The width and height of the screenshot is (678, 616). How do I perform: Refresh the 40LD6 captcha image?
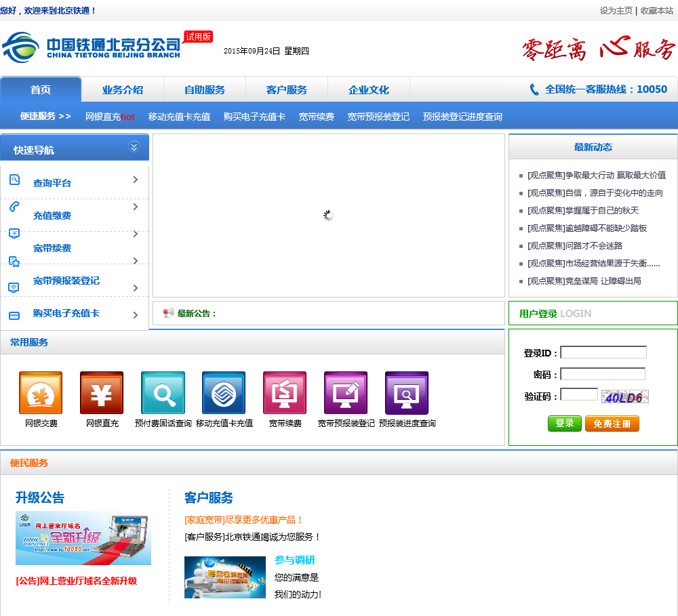(625, 397)
